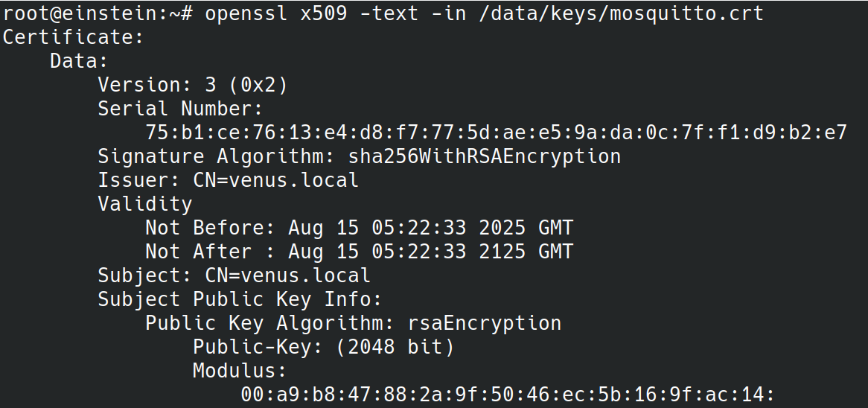Click the "Subject Public Key Info:" line
868x408 pixels.
pyautogui.click(x=240, y=299)
